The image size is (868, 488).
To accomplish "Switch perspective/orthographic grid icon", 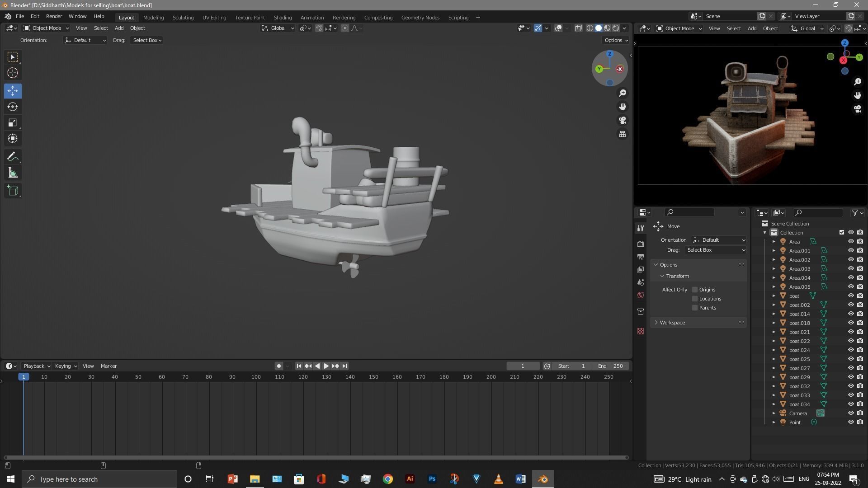I will [x=623, y=134].
